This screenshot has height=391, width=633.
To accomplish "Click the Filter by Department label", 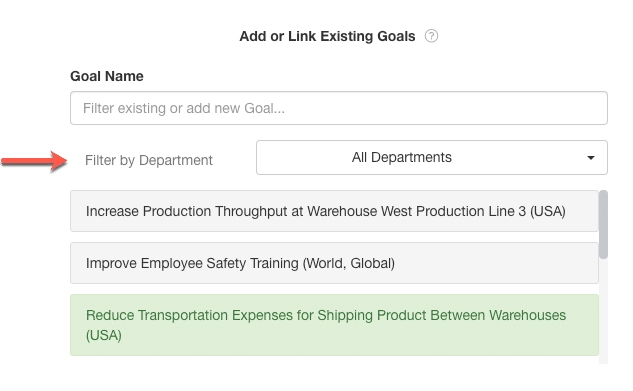I will 149,160.
